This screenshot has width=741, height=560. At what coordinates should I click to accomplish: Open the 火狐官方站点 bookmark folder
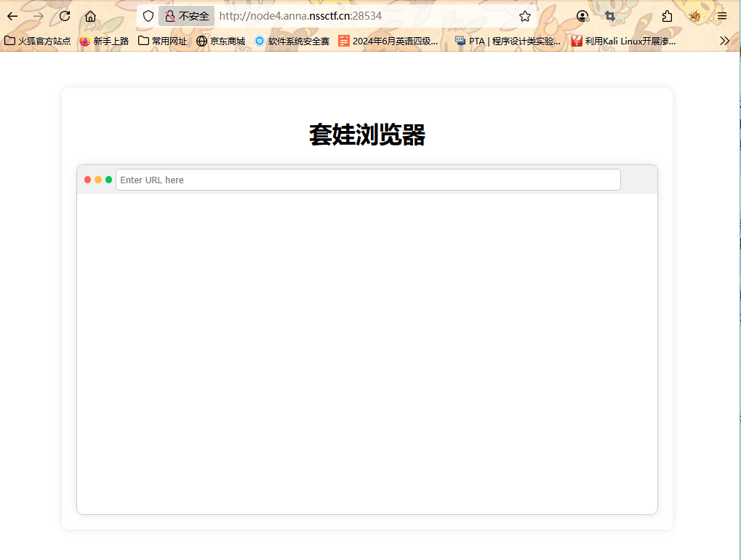pos(38,41)
